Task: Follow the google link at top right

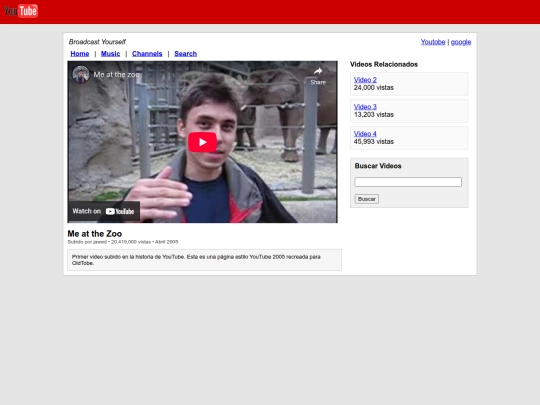Action: tap(461, 42)
